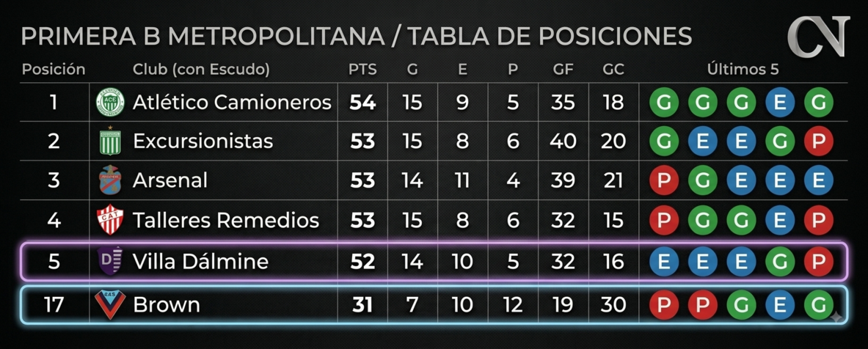Click the Brown club triangular crest
The image size is (868, 349).
pyautogui.click(x=109, y=303)
